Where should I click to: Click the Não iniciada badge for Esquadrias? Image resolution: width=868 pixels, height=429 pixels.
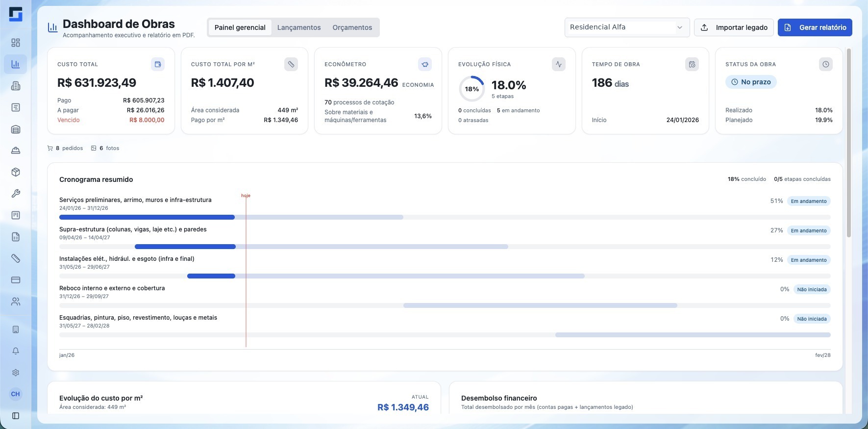point(812,319)
